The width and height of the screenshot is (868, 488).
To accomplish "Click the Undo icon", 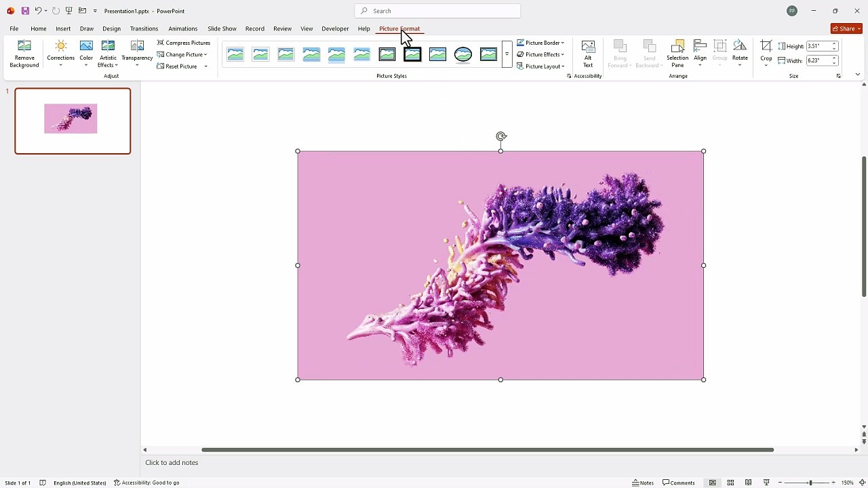I will click(x=38, y=11).
